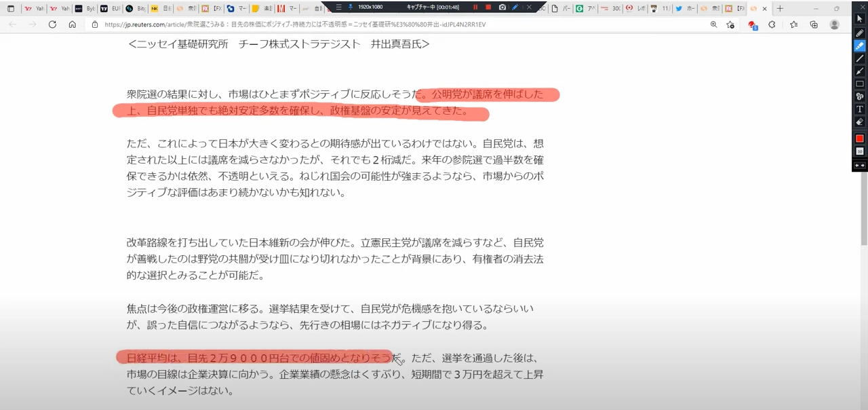Pause the screen recording
The width and height of the screenshot is (868, 410).
[475, 7]
